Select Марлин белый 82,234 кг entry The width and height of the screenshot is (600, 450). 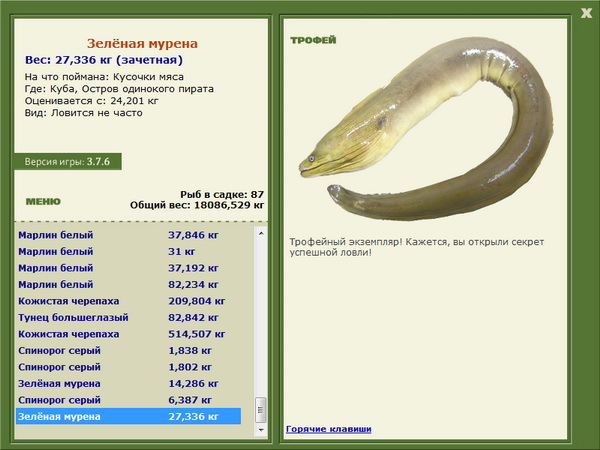(x=129, y=284)
